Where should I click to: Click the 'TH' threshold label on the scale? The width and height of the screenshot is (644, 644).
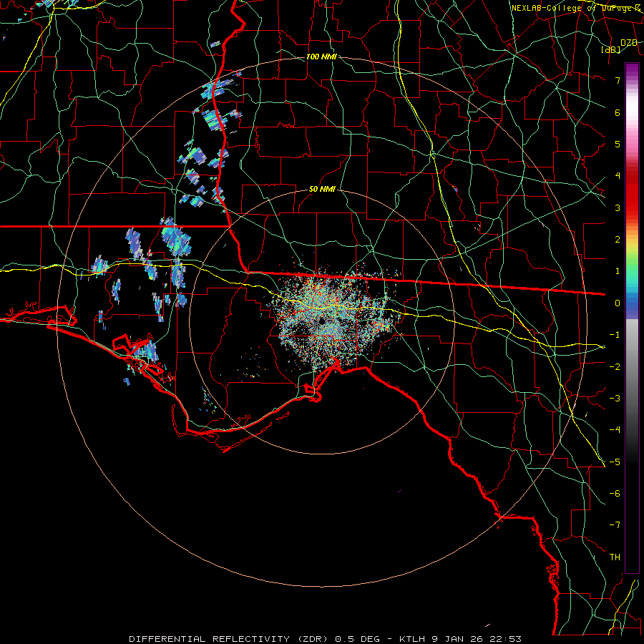[x=615, y=557]
